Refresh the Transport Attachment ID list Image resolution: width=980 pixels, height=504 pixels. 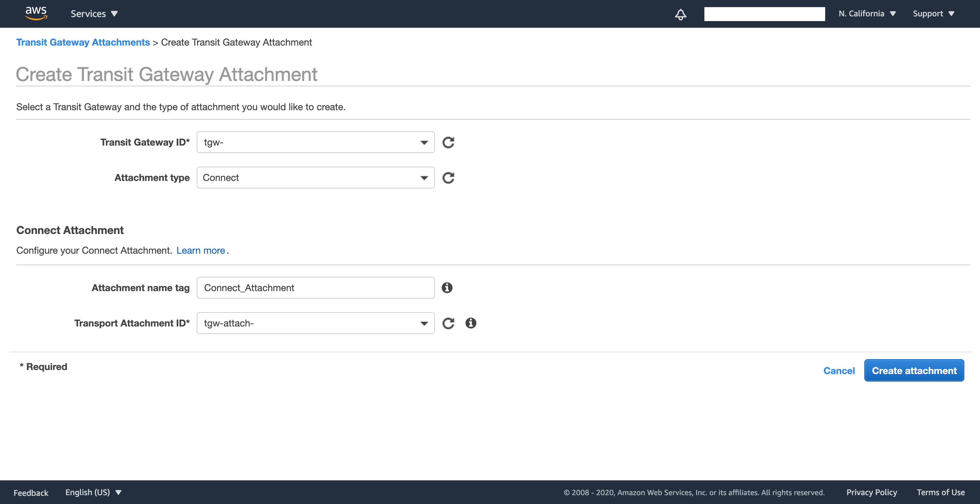click(448, 323)
